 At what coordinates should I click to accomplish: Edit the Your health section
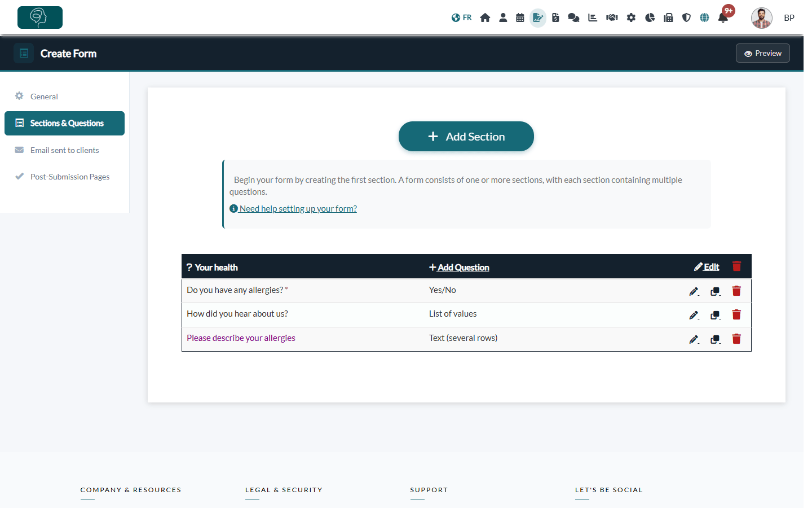click(x=707, y=267)
